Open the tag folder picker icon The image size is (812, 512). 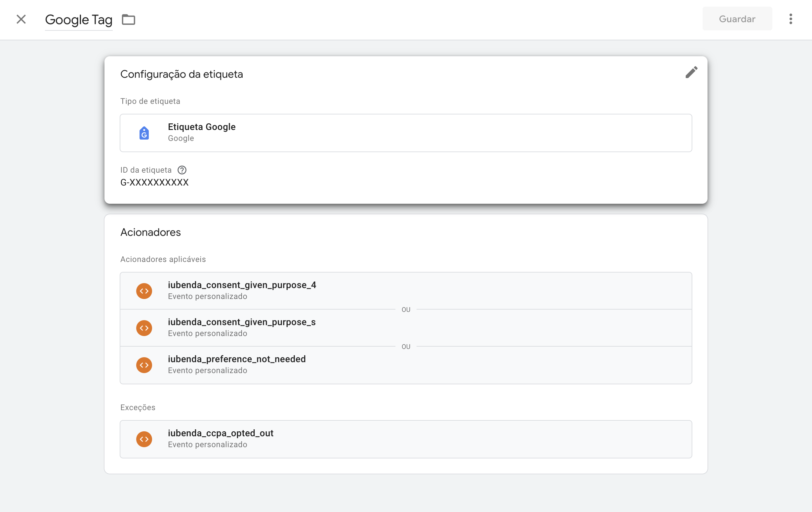point(128,20)
